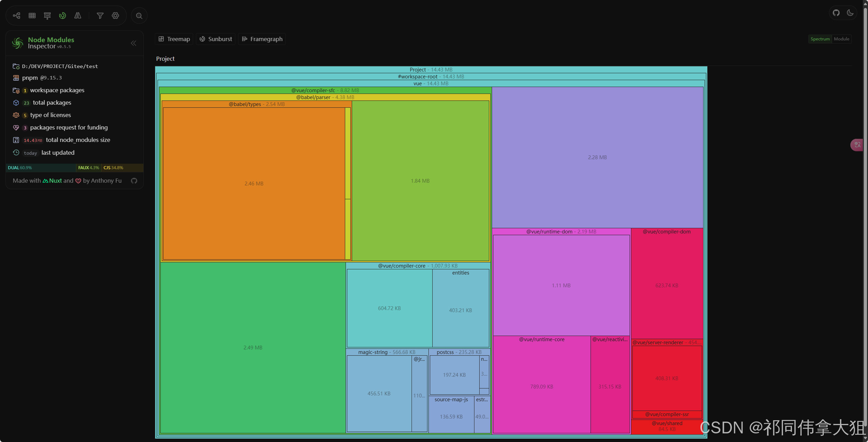Image resolution: width=868 pixels, height=442 pixels.
Task: Open the GitHub icon at top right
Action: (836, 13)
